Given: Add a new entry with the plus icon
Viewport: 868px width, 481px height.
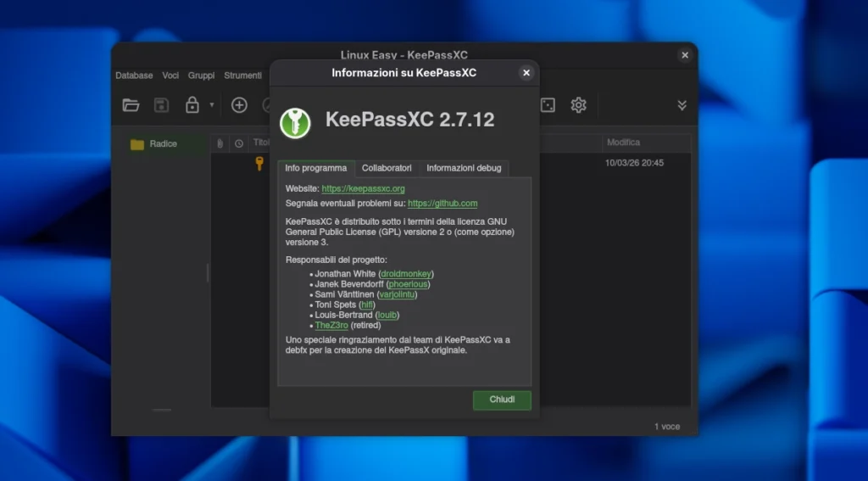Looking at the screenshot, I should (239, 104).
